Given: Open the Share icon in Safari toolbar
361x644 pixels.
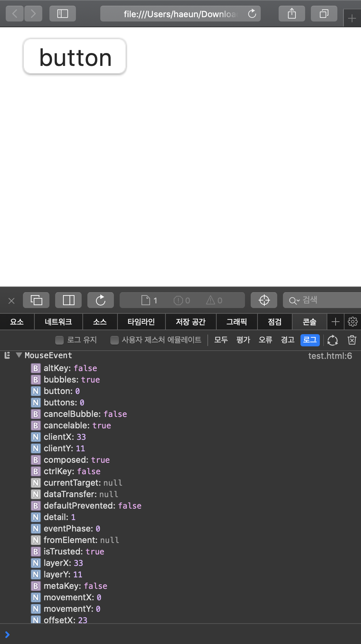Looking at the screenshot, I should [x=292, y=14].
